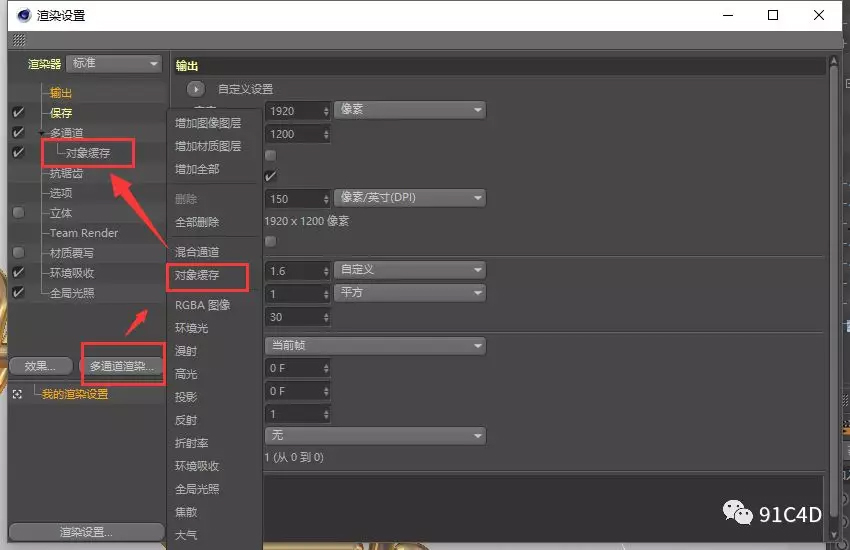The height and width of the screenshot is (550, 850).
Task: Select 环境光 menu entry
Action: tap(191, 328)
